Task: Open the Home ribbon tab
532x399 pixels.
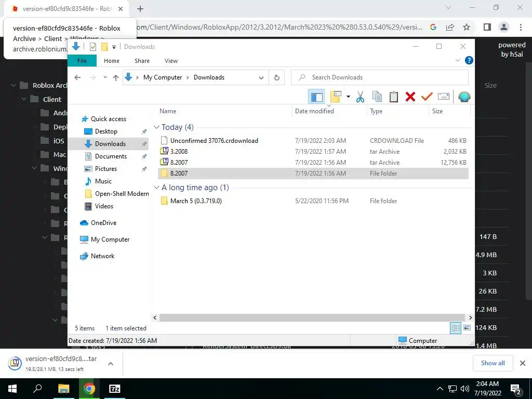Action: [112, 61]
